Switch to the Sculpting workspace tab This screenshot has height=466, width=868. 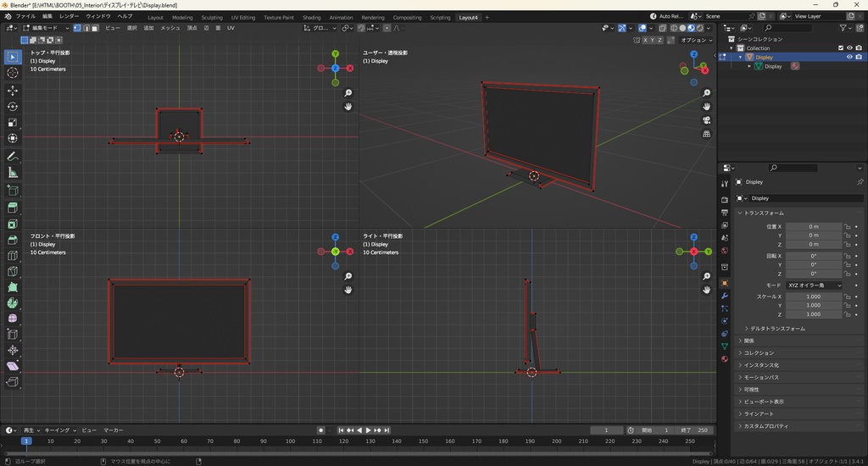click(212, 17)
